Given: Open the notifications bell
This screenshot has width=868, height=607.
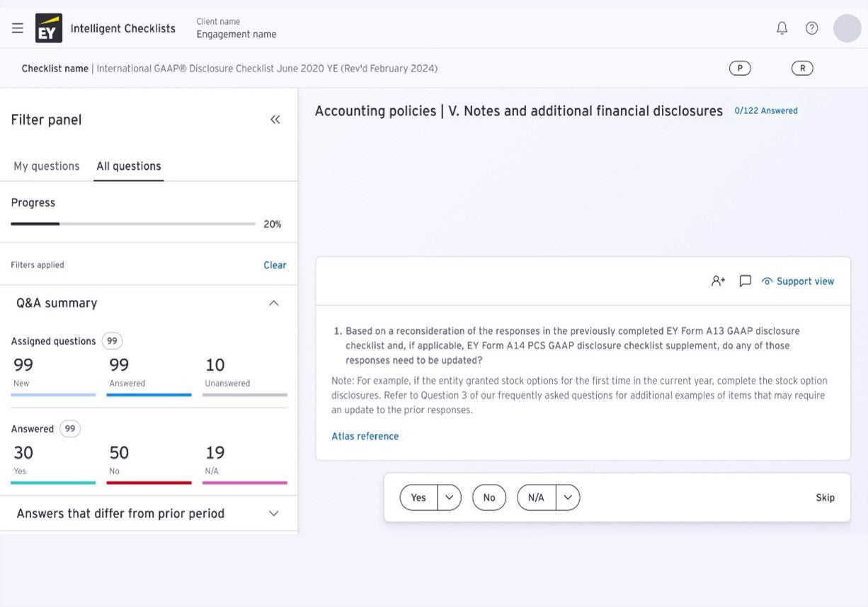Looking at the screenshot, I should click(x=782, y=28).
